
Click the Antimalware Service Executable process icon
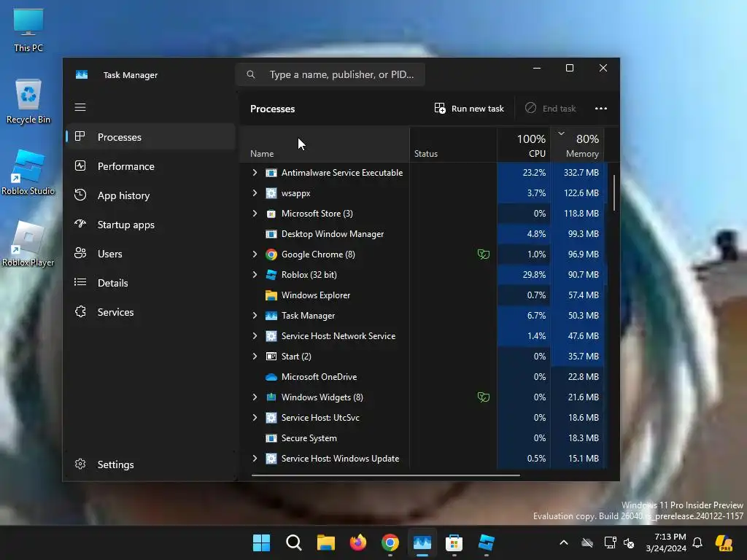coord(271,173)
